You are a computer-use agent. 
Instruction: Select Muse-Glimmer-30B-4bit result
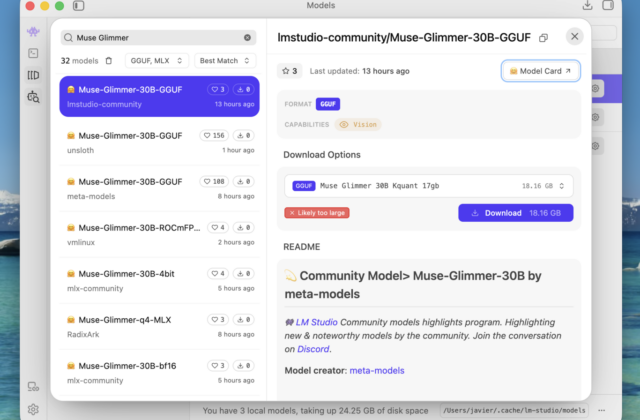click(x=159, y=281)
